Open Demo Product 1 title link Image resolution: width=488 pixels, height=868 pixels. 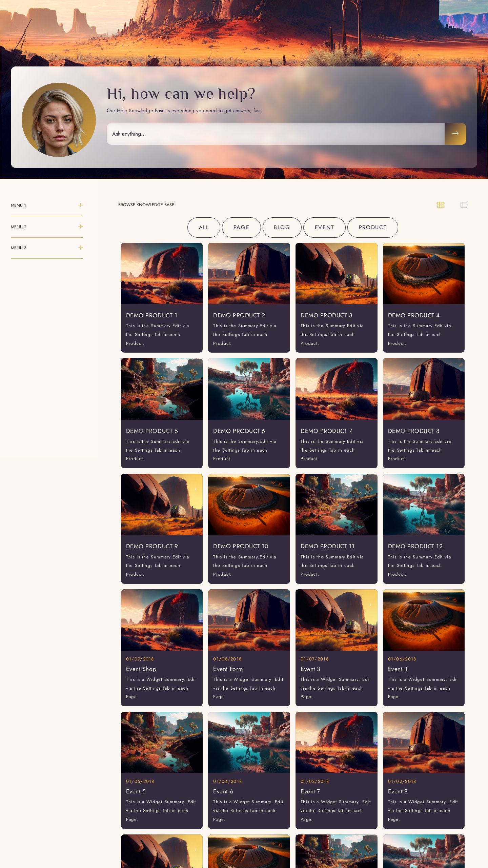151,315
